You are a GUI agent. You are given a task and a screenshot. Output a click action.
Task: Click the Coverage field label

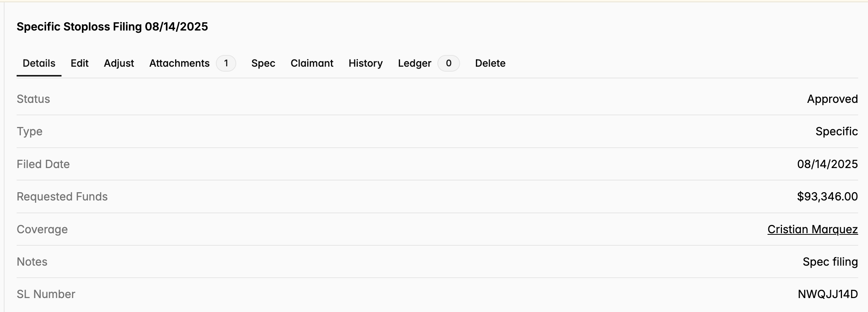42,229
